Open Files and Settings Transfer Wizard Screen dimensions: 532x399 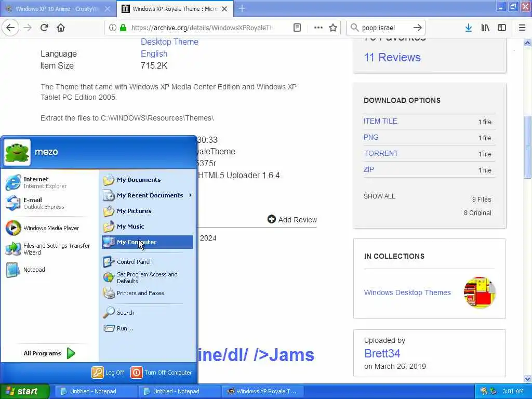pos(49,249)
